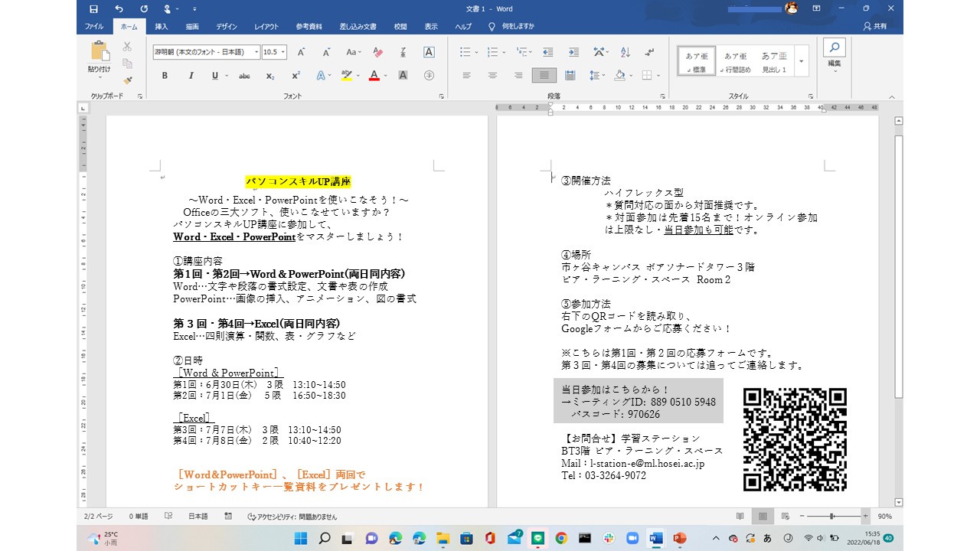Switch to the デザイン (Design) tab
The image size is (980, 551).
pyautogui.click(x=227, y=26)
